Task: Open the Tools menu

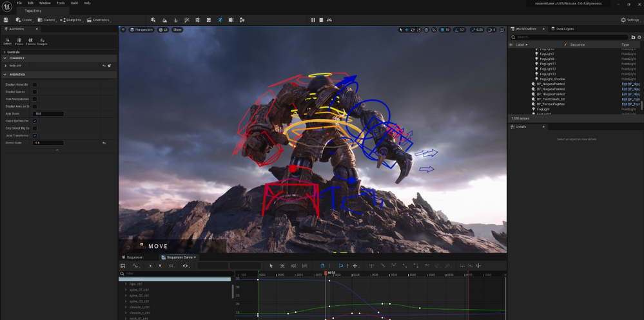Action: coord(61,3)
